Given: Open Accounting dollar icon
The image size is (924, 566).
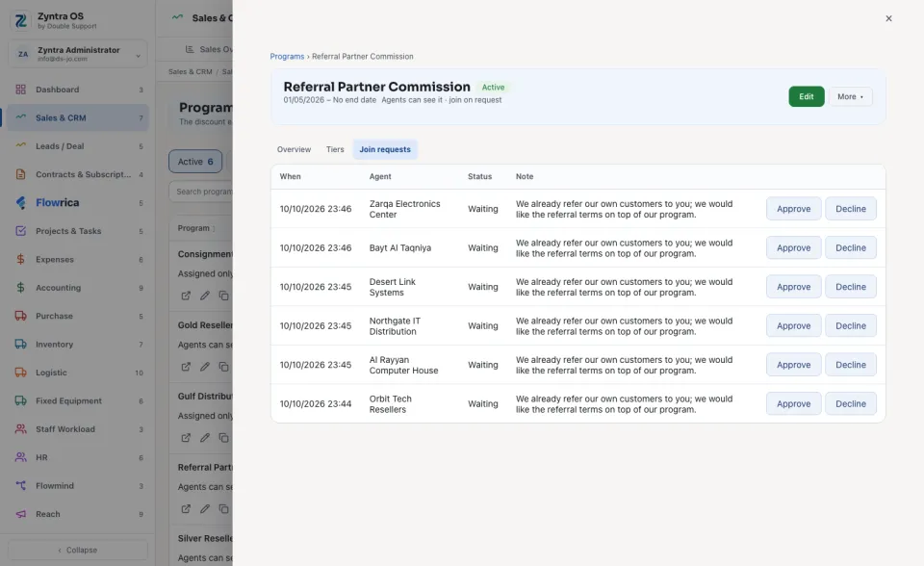Looking at the screenshot, I should pos(20,287).
